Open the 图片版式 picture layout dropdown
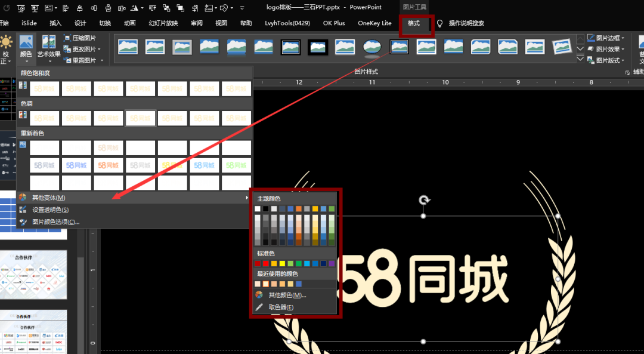The width and height of the screenshot is (644, 354). pos(606,60)
